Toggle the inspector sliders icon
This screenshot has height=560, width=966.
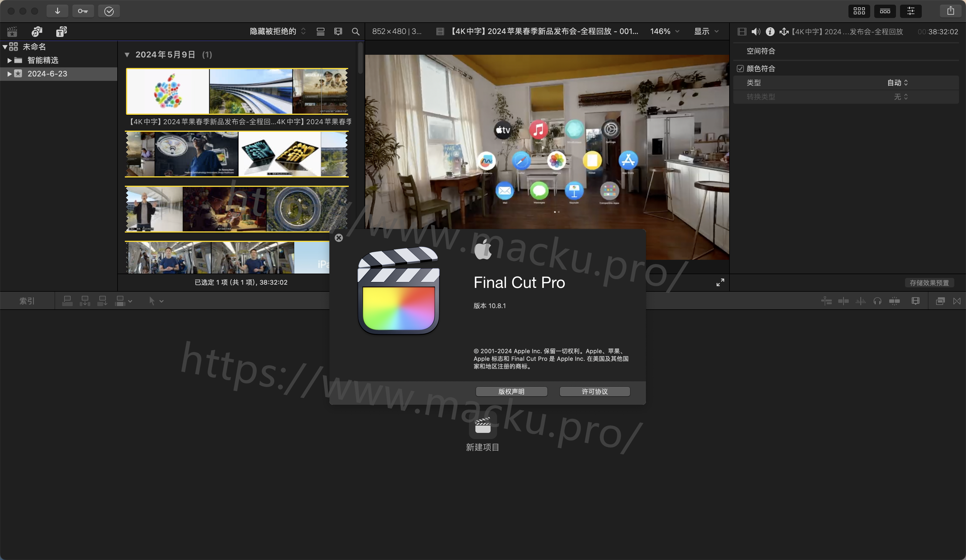click(910, 11)
